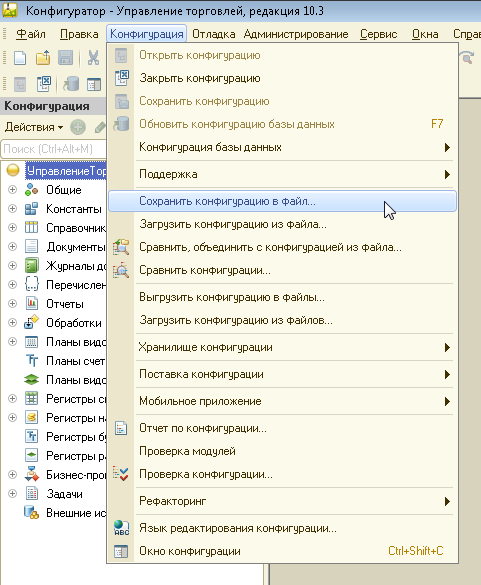Click the Отчеты chart icon
Image resolution: width=481 pixels, height=585 pixels.
(x=31, y=303)
